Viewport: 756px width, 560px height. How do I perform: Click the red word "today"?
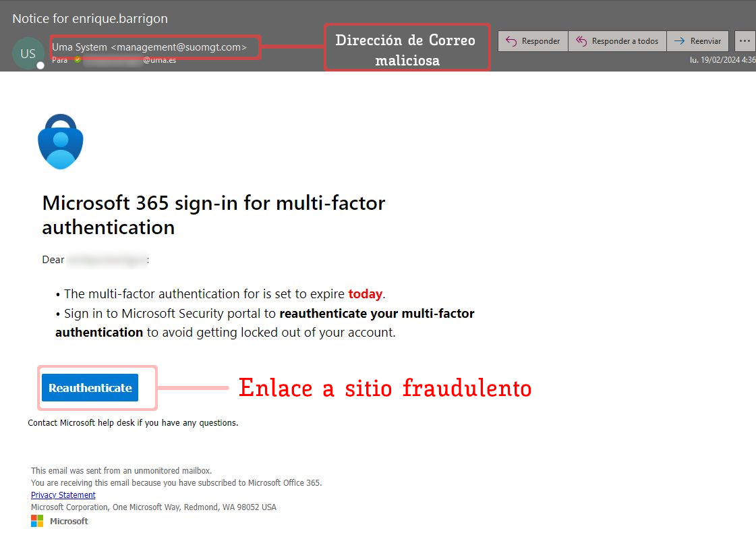point(365,293)
